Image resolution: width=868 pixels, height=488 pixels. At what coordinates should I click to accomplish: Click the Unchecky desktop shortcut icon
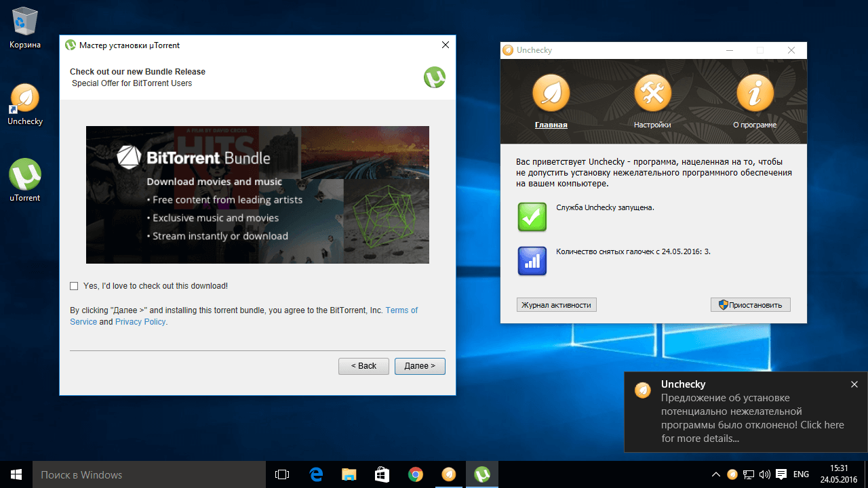(25, 98)
